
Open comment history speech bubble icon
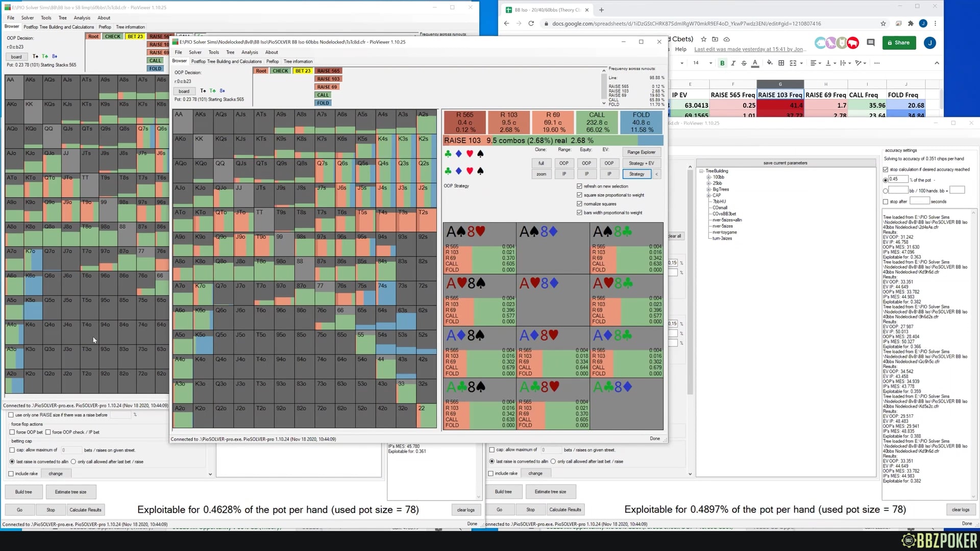pos(871,43)
